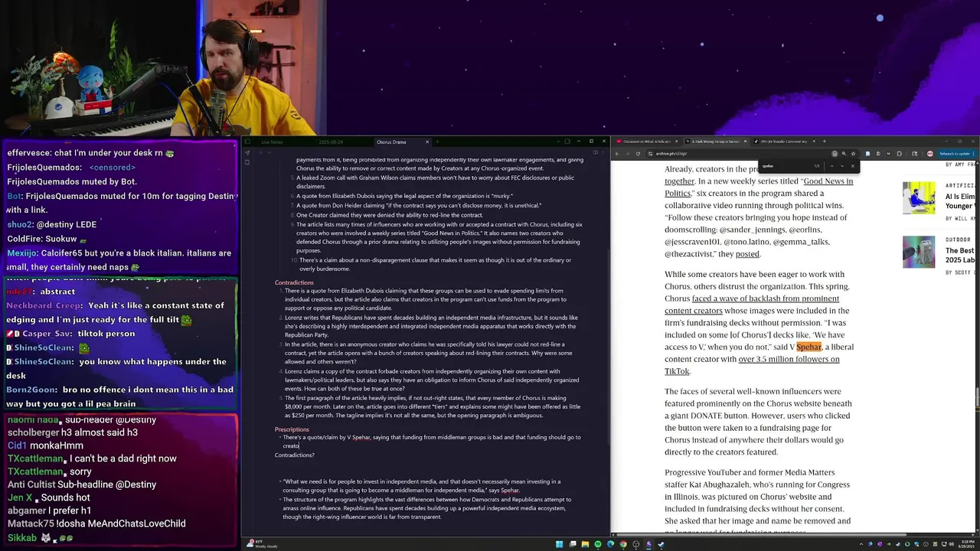Open Microsoft Edge from taskbar
980x551 pixels.
point(610,544)
